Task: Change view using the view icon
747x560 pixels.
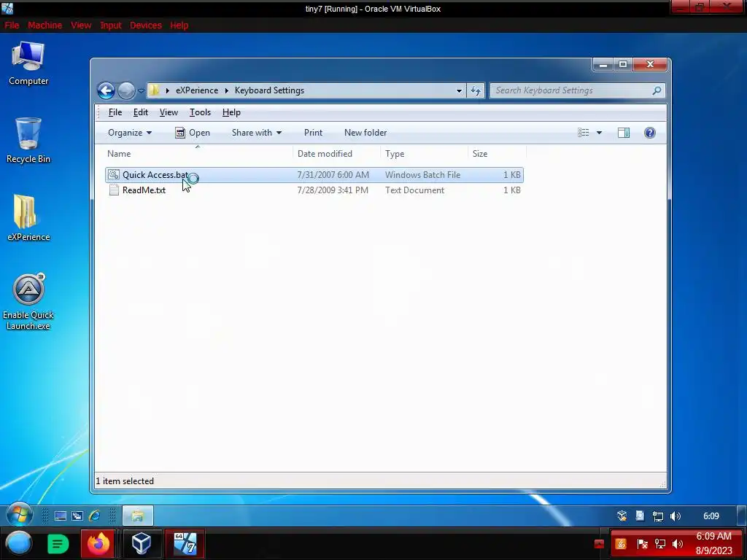Action: coord(583,133)
